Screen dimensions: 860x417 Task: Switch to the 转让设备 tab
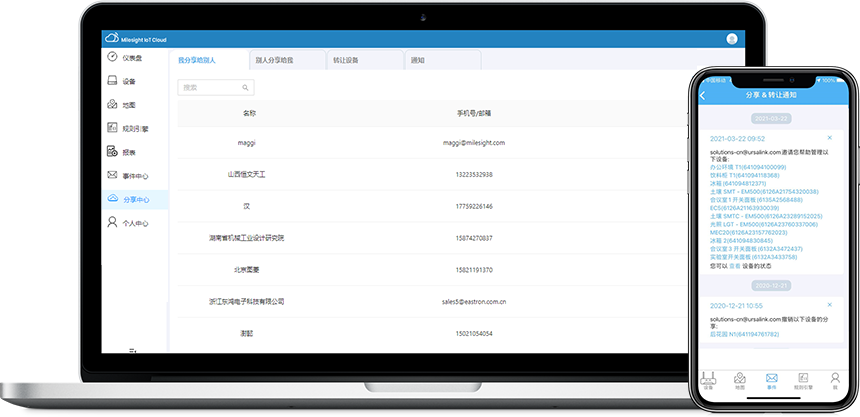365,60
